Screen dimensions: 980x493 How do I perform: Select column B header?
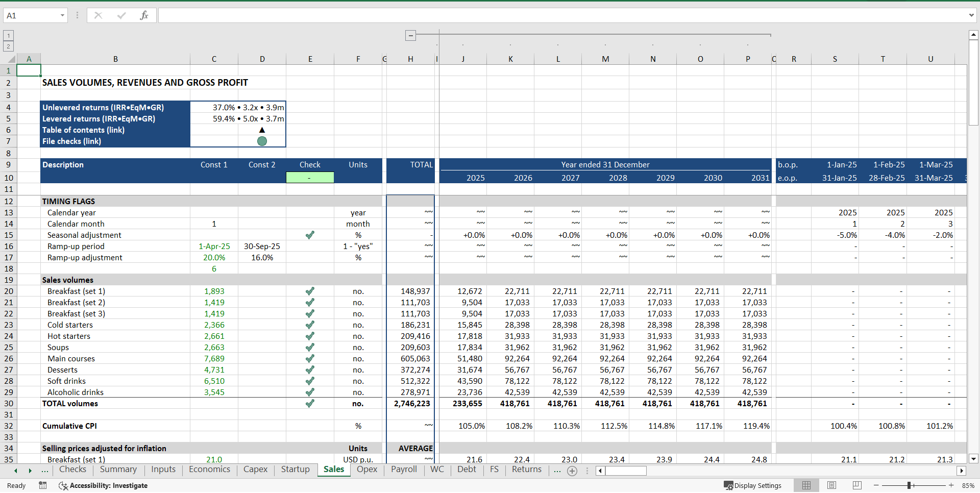(115, 59)
